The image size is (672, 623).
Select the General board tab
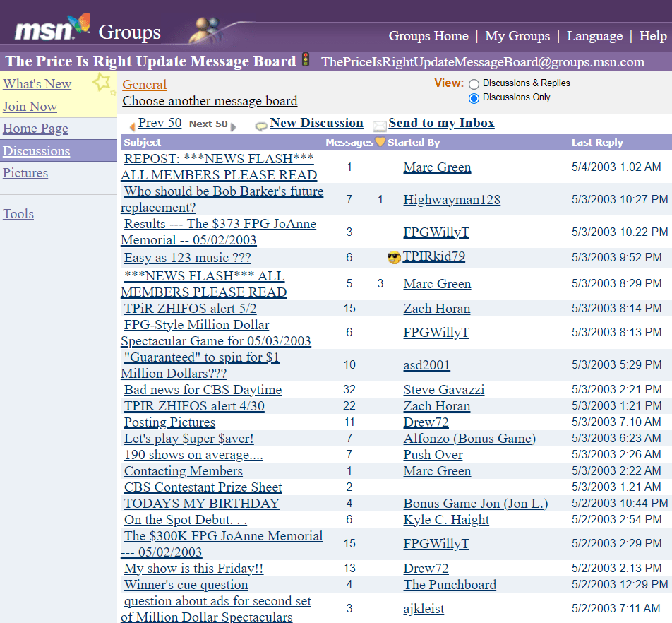[144, 84]
